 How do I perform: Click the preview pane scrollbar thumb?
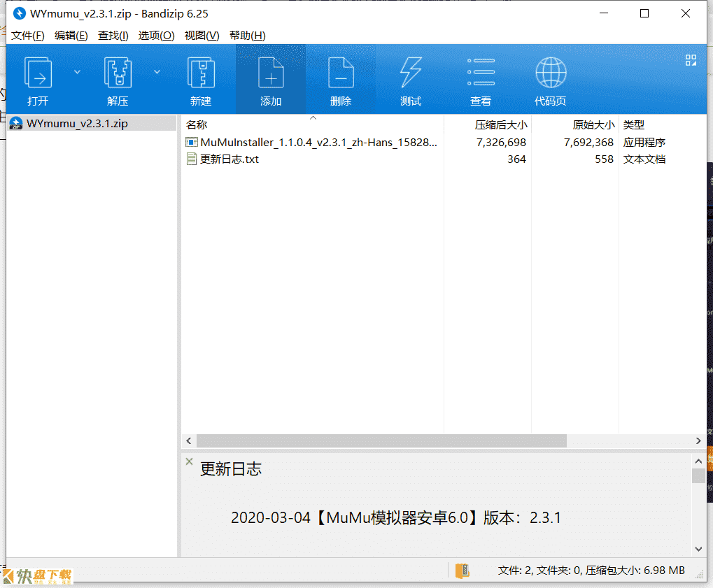(x=698, y=476)
